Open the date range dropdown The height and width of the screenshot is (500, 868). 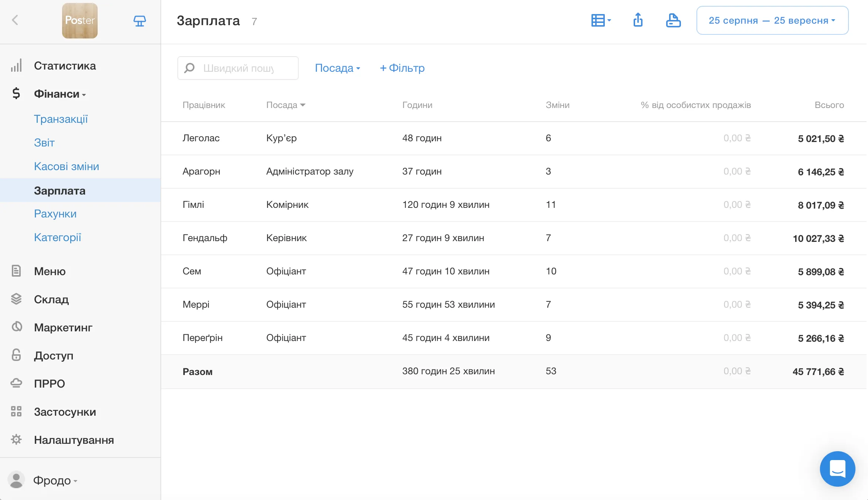point(772,20)
